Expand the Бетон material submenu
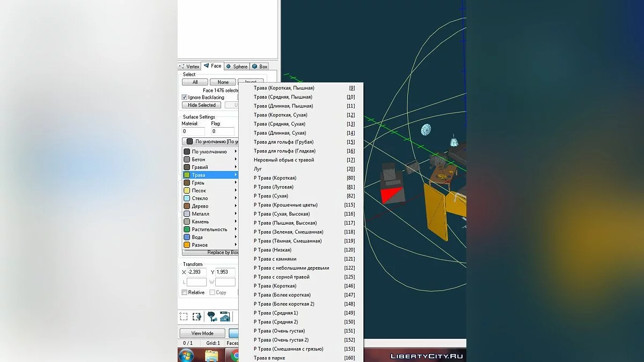Image resolution: width=644 pixels, height=362 pixels. (x=209, y=159)
